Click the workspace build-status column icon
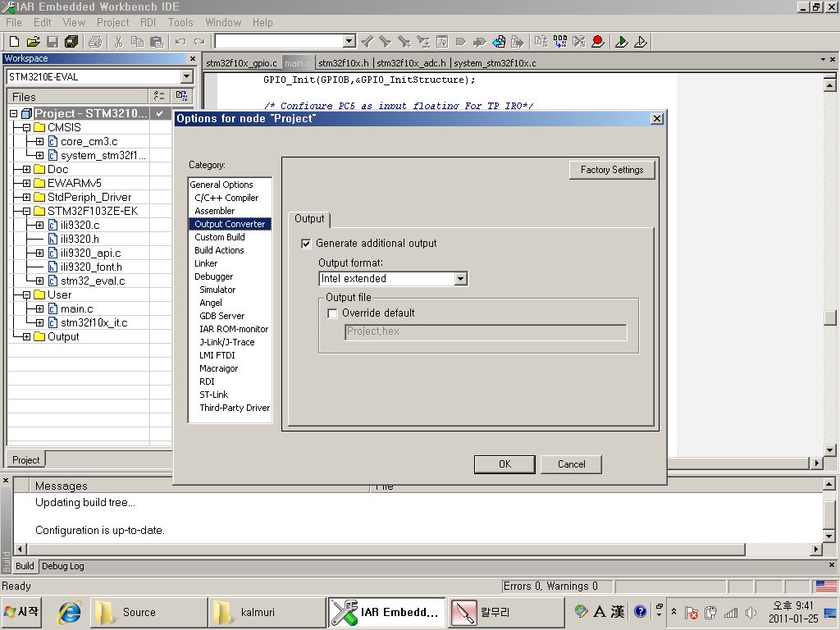The width and height of the screenshot is (840, 630). coord(181,96)
